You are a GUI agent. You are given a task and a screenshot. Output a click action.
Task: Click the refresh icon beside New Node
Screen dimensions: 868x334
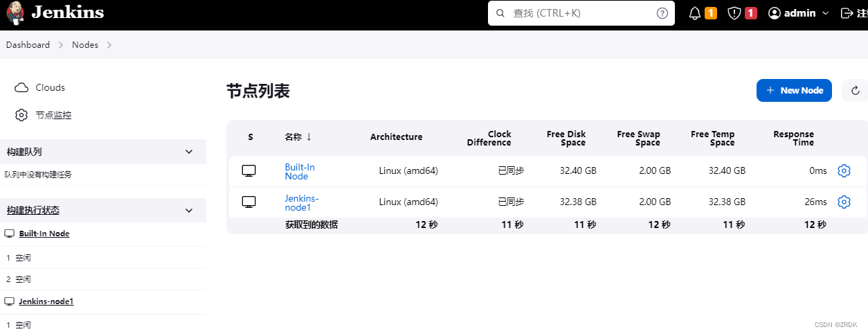coord(856,90)
